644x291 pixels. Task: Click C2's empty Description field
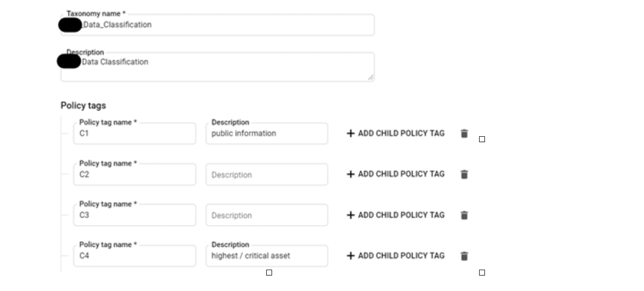click(267, 174)
